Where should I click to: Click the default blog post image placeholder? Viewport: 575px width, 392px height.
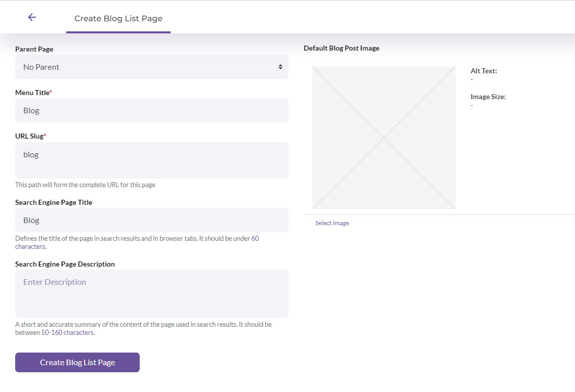tap(384, 138)
